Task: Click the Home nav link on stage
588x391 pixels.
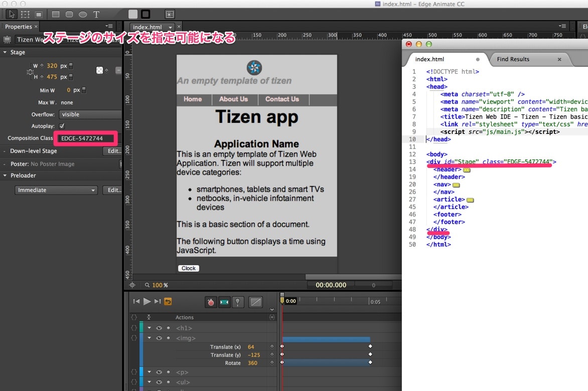Action: coord(193,99)
